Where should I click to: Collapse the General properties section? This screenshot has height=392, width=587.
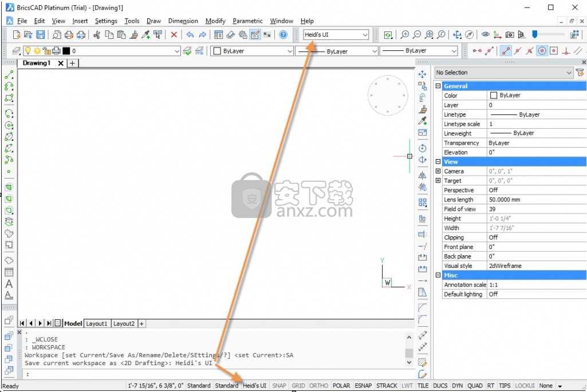(x=438, y=86)
